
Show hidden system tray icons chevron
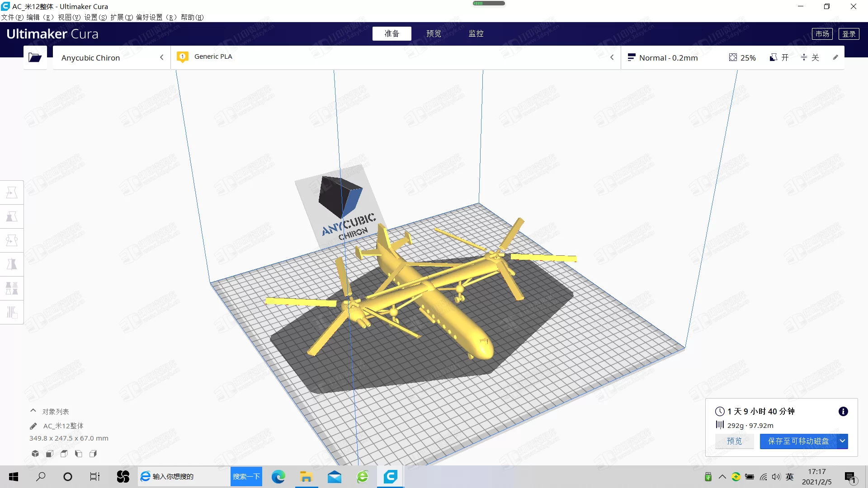tap(722, 477)
